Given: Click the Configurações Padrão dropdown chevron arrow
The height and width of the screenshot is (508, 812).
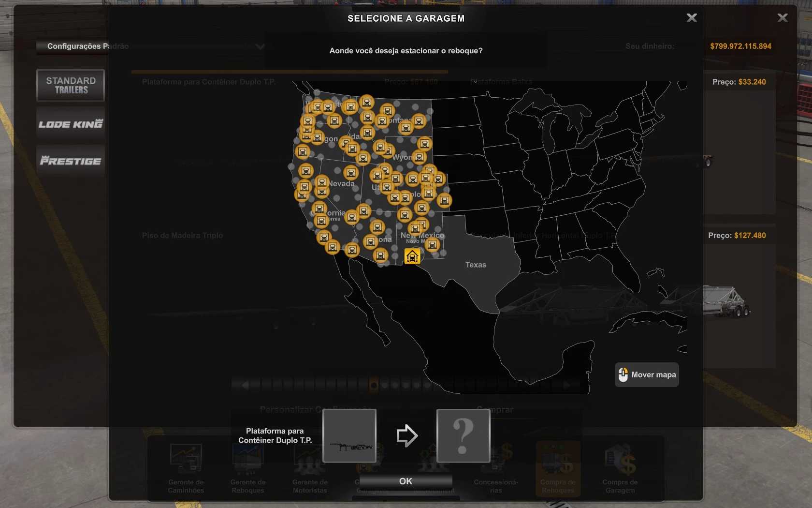Looking at the screenshot, I should 260,47.
